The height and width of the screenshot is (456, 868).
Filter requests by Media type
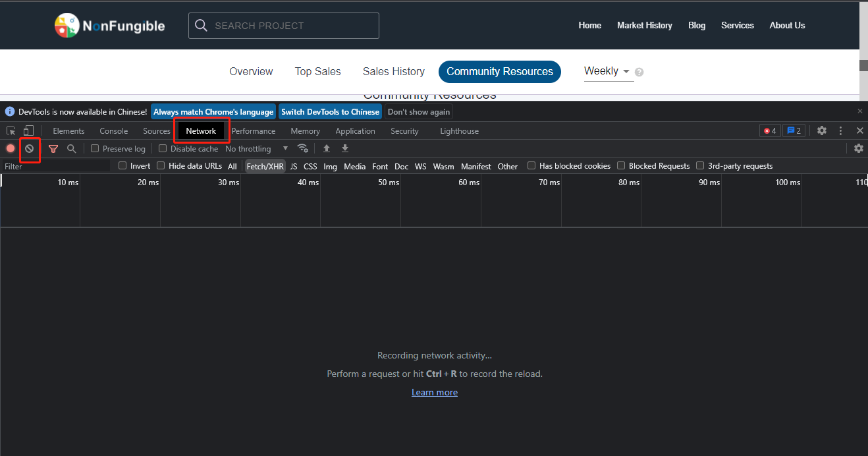[x=355, y=167]
